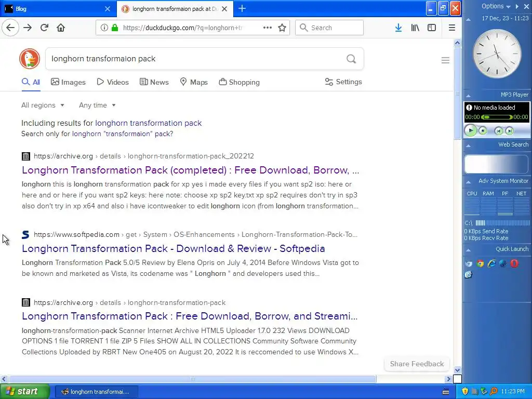The width and height of the screenshot is (532, 399).
Task: Go back to the previous page
Action: [10, 28]
